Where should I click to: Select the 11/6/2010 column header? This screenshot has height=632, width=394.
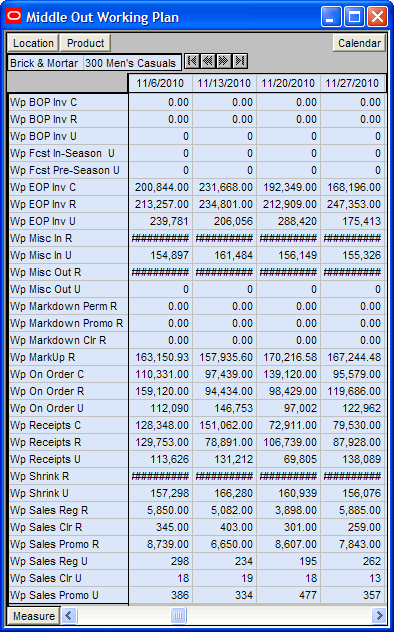(x=160, y=83)
